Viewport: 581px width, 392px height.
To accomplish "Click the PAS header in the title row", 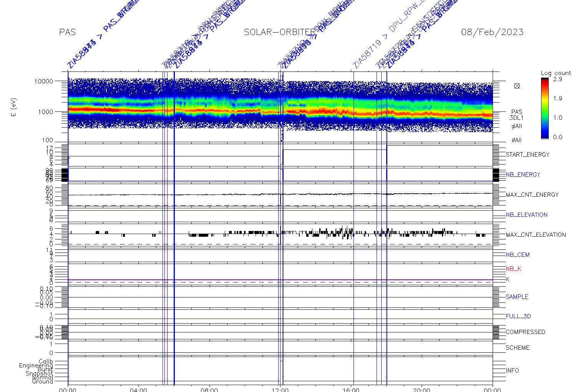I will tap(68, 32).
